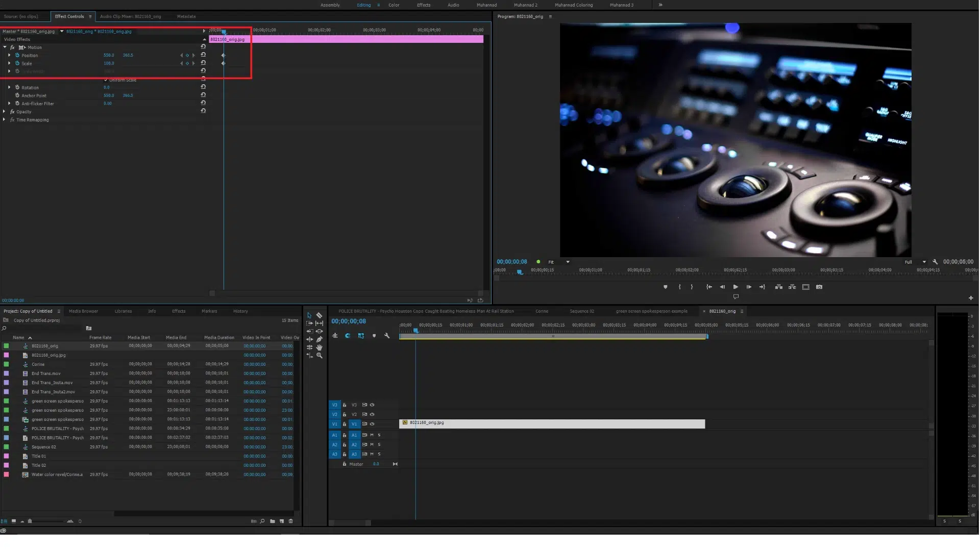
Task: Toggle Snap in timeline panel
Action: 348,336
